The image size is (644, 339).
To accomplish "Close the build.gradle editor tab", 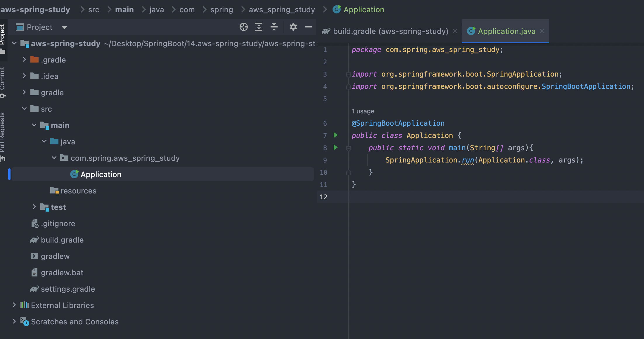I will coord(455,31).
